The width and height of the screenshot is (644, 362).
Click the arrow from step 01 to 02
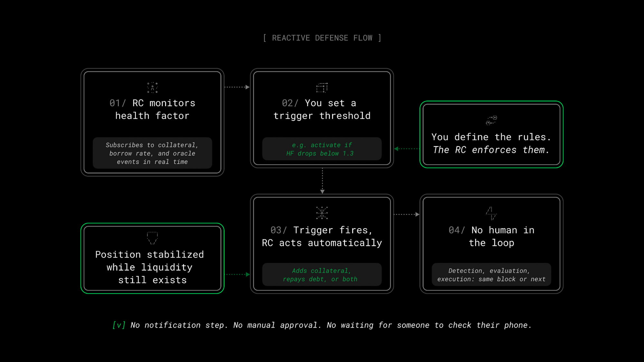coord(237,87)
